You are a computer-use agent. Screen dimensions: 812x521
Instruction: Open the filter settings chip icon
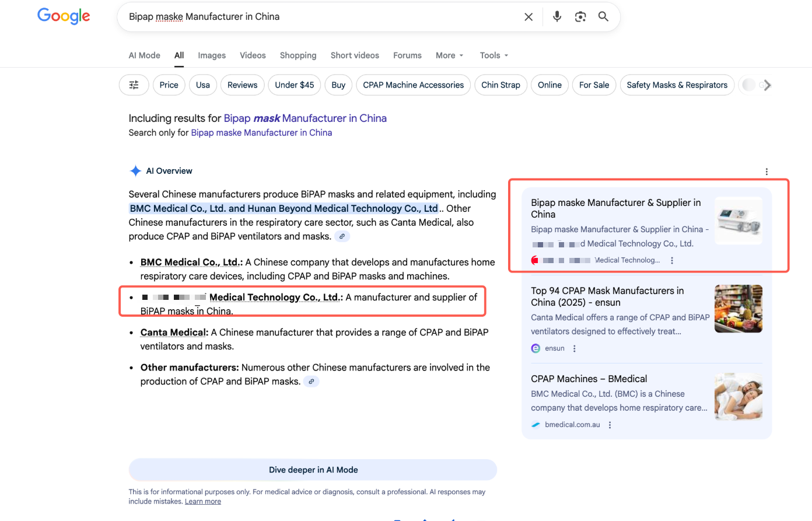134,85
